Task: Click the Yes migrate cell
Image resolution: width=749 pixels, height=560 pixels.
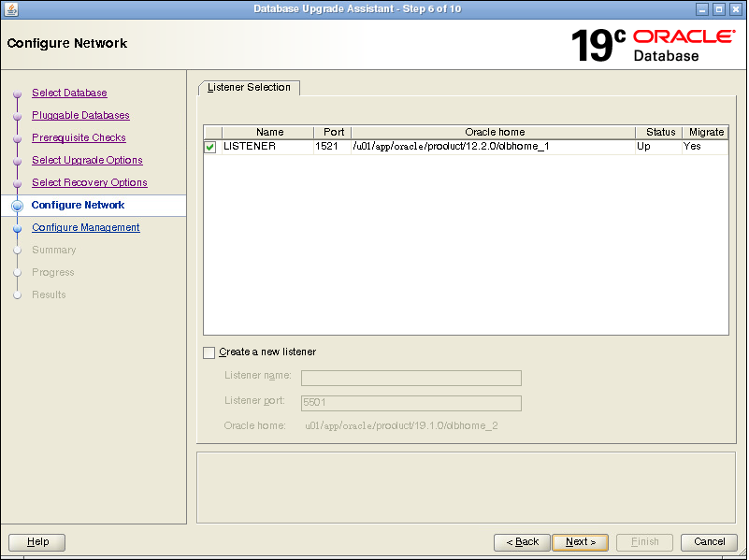Action: click(706, 147)
